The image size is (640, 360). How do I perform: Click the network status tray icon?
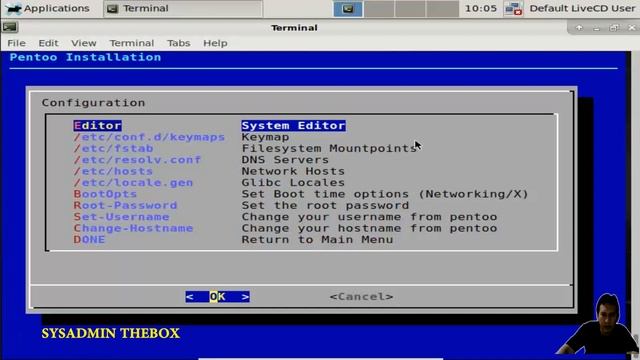coord(513,9)
